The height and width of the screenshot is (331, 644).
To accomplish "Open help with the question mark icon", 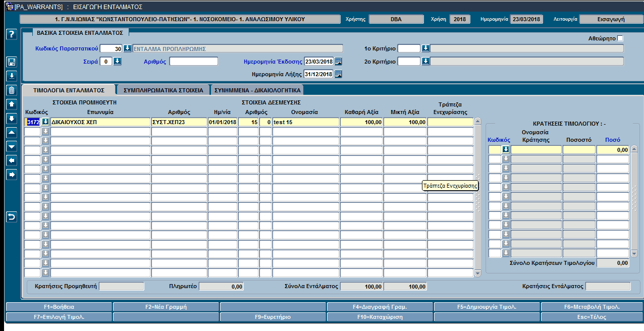I will (x=12, y=34).
